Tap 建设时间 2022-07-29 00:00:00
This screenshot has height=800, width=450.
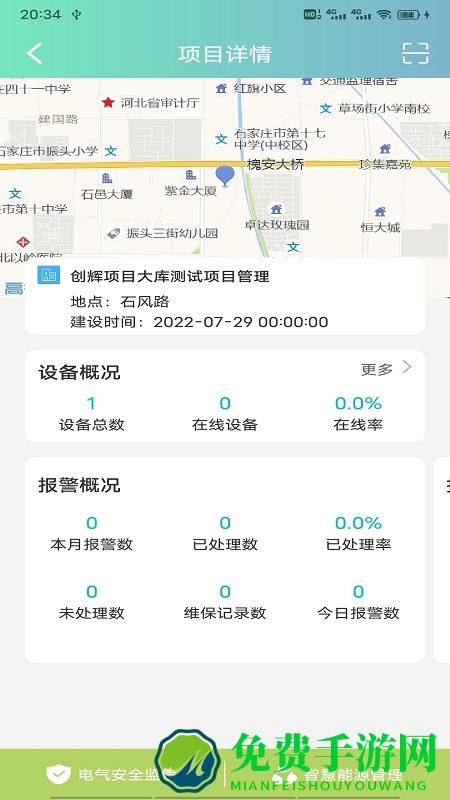tap(199, 322)
